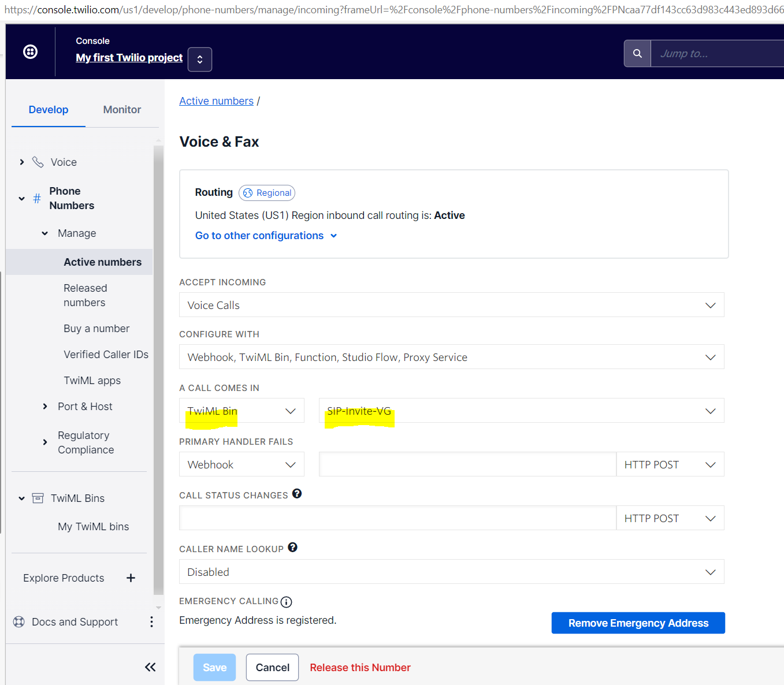
Task: Click the Emergency Calling info icon
Action: coord(286,602)
